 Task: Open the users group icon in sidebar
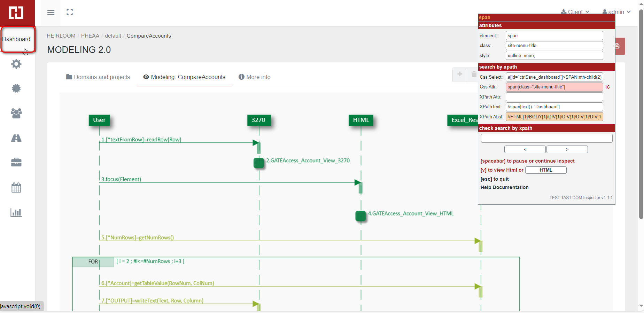16,113
